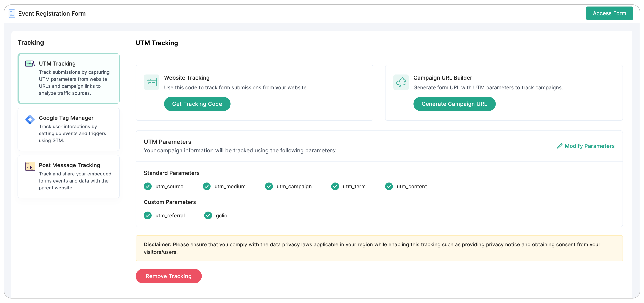Open the UTM Tracking sidebar section
This screenshot has height=303, width=644.
(69, 78)
